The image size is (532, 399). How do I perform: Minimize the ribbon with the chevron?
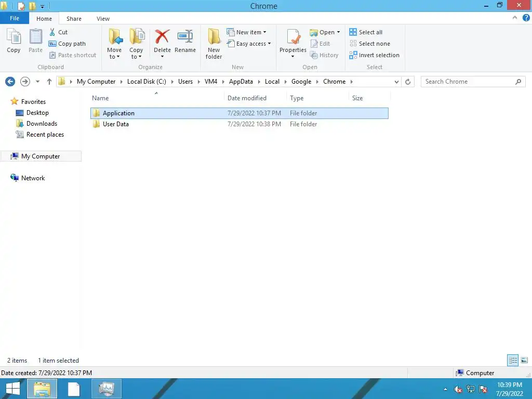click(515, 18)
